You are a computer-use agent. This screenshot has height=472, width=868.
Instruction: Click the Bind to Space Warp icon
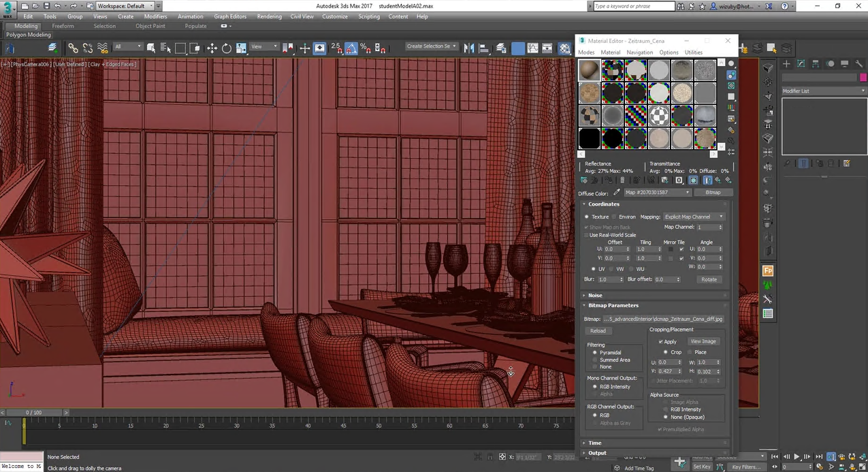[103, 48]
